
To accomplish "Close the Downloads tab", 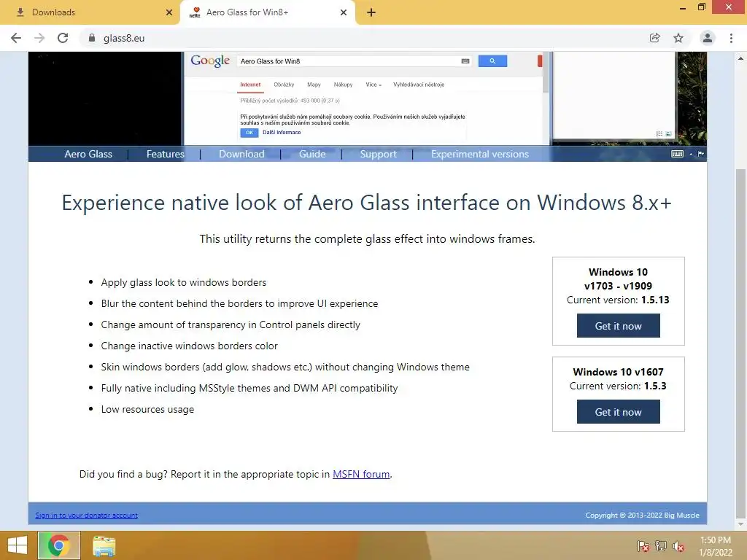I will point(169,12).
